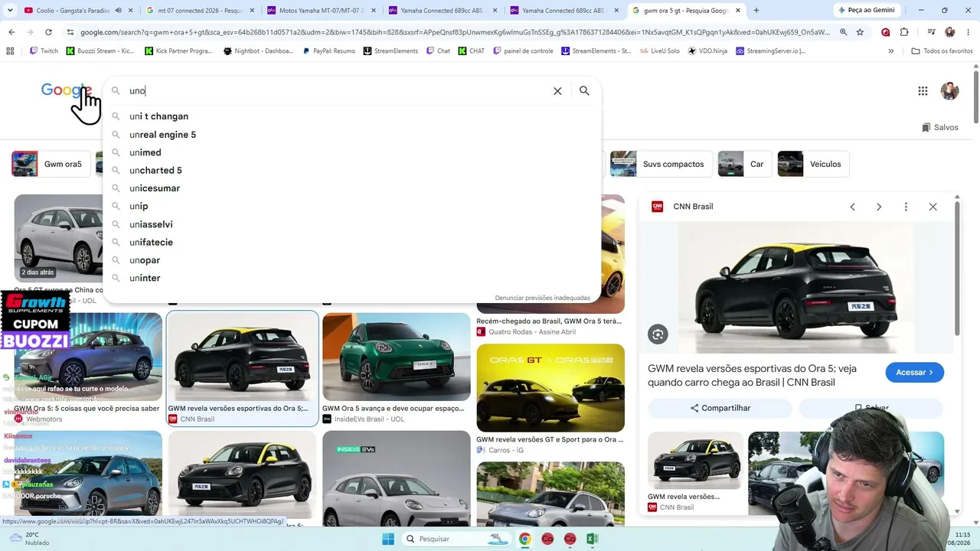Open the green GWM Ora 5 InsideEVs thumbnail
Viewport: 980px width, 551px height.
(x=396, y=357)
